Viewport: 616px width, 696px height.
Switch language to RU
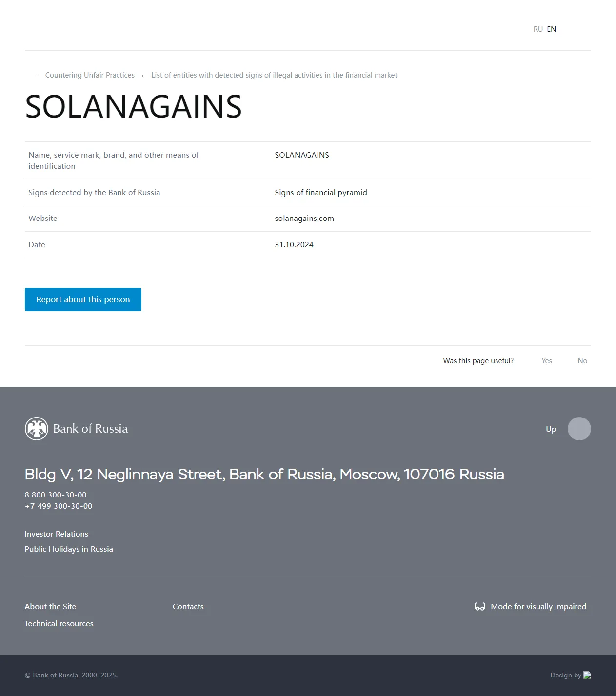(x=538, y=29)
